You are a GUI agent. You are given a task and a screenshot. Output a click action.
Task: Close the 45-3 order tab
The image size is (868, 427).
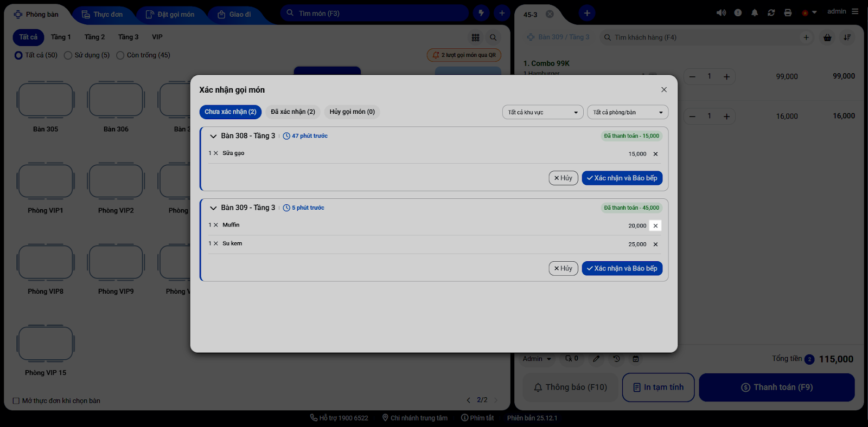[550, 14]
